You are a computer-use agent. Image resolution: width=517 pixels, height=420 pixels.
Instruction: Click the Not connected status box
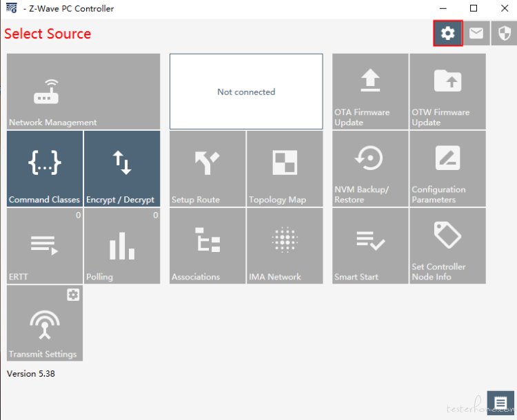(246, 92)
